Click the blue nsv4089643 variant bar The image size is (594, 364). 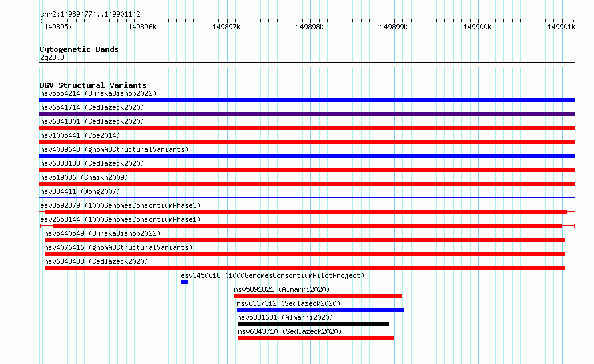coord(307,156)
